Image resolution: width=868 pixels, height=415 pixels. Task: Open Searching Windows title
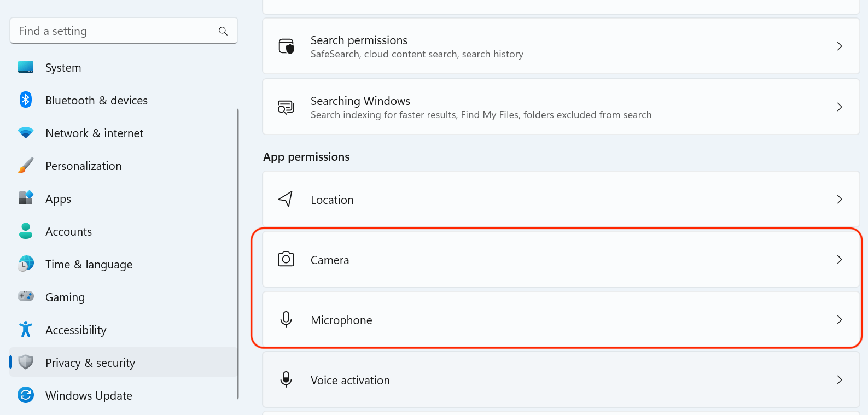tap(360, 101)
